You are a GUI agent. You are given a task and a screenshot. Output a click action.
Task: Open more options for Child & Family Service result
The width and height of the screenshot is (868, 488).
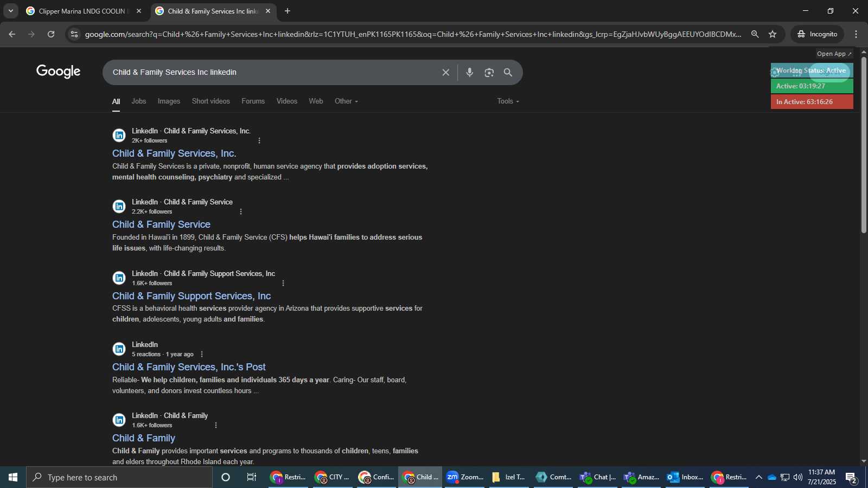pos(241,211)
